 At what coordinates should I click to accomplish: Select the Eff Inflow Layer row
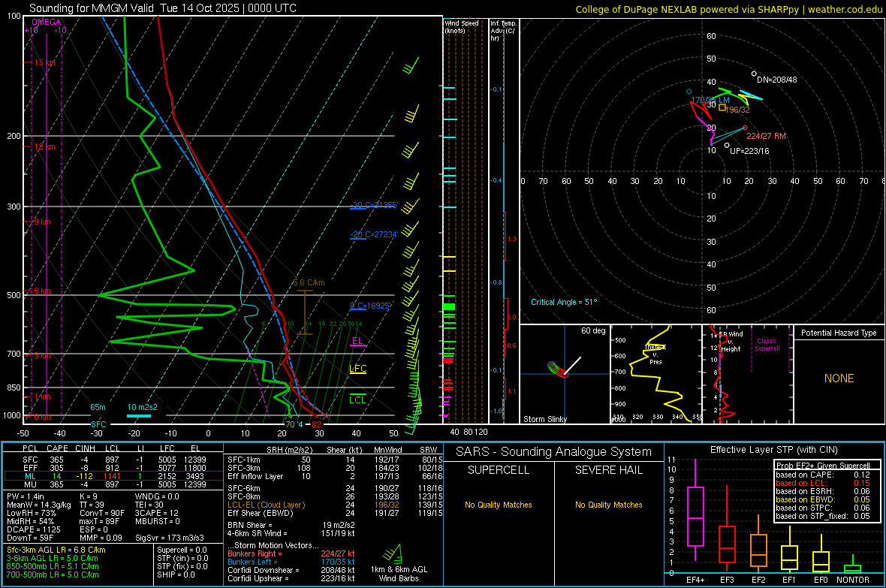pyautogui.click(x=335, y=476)
